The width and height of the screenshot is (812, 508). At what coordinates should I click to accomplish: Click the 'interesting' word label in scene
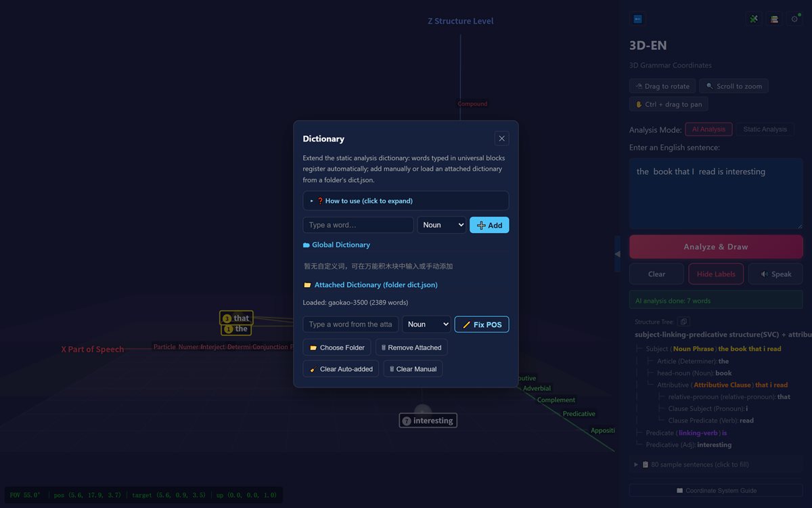pyautogui.click(x=428, y=421)
